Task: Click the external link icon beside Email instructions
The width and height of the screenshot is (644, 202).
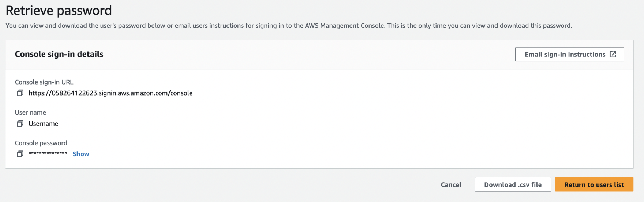Action: click(613, 54)
